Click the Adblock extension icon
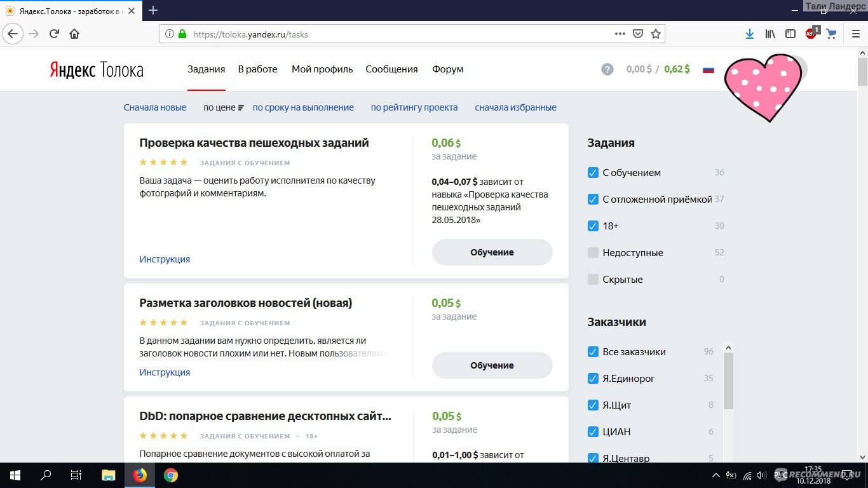This screenshot has width=868, height=488. click(x=811, y=33)
